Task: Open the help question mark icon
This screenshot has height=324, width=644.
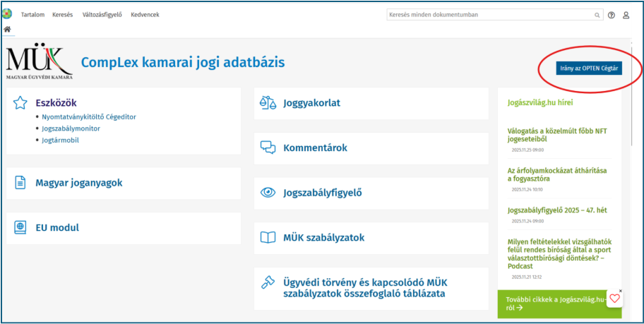Action: coord(611,15)
